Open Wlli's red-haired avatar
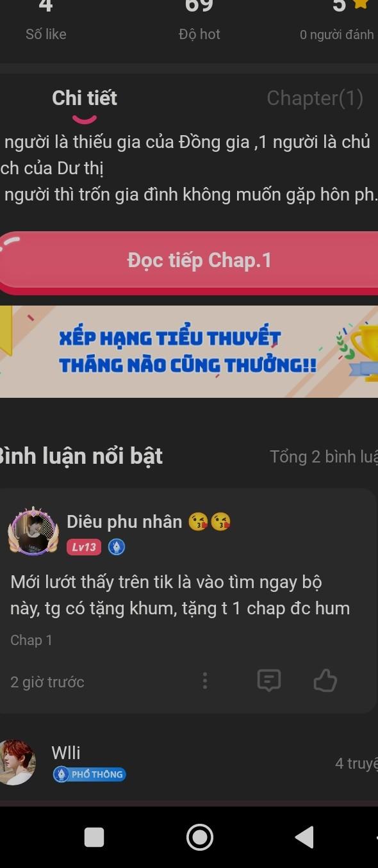 [x=15, y=762]
